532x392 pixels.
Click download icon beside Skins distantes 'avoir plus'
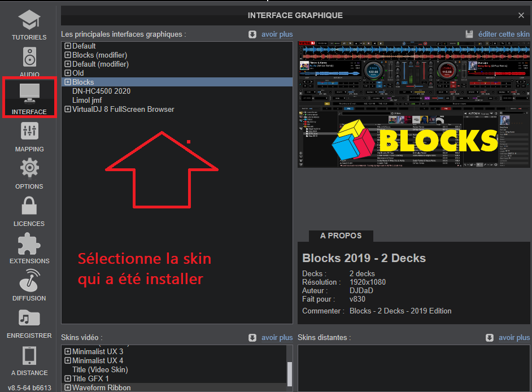pyautogui.click(x=489, y=338)
